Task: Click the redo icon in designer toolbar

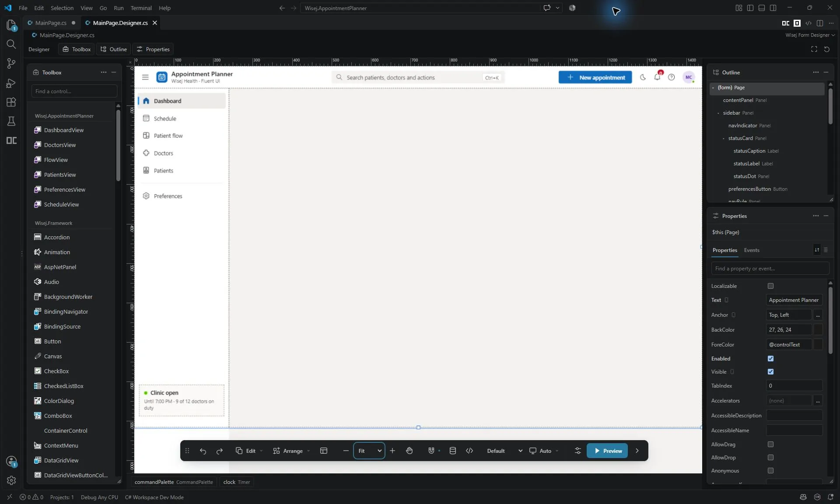Action: pyautogui.click(x=220, y=451)
